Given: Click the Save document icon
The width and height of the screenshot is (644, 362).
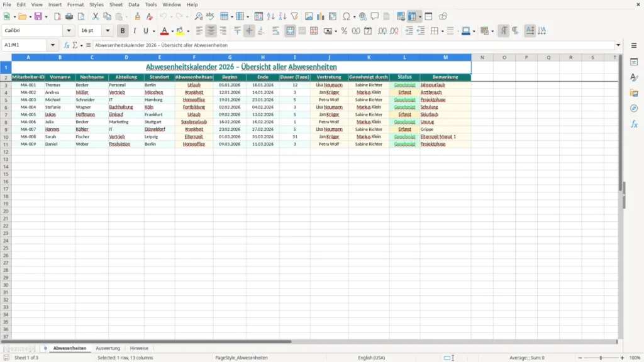Looking at the screenshot, I should [38, 16].
